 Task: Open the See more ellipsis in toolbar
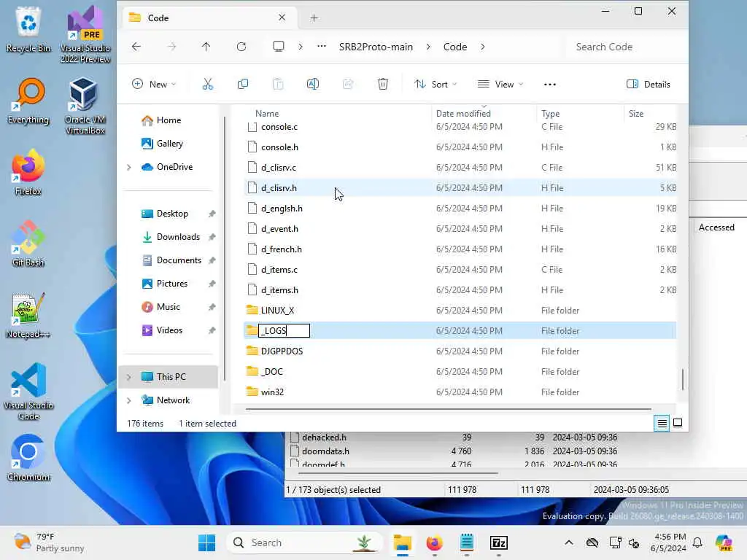coord(550,85)
